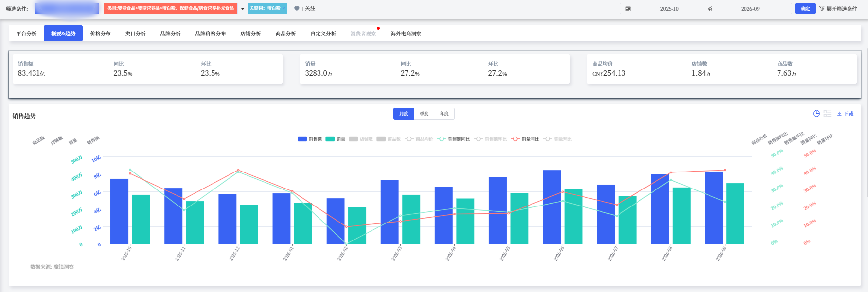Click the blue 2026-06 sales bar

click(x=551, y=207)
